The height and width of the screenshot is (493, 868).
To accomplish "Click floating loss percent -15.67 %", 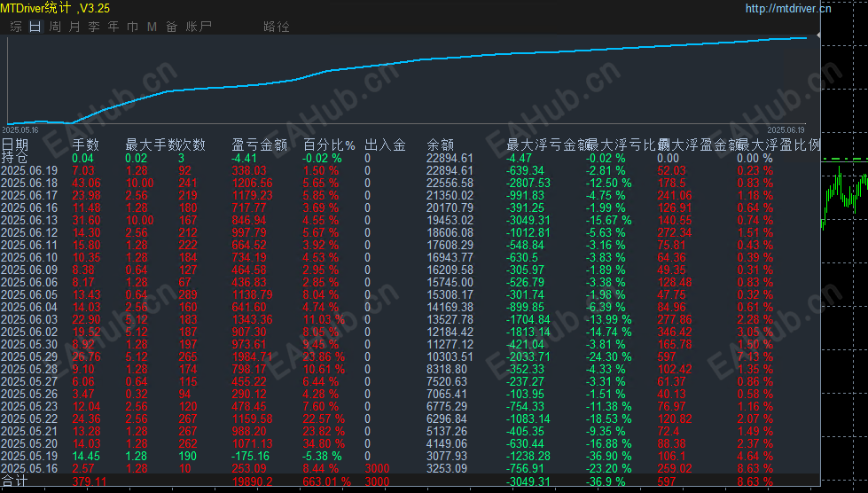I will [609, 220].
